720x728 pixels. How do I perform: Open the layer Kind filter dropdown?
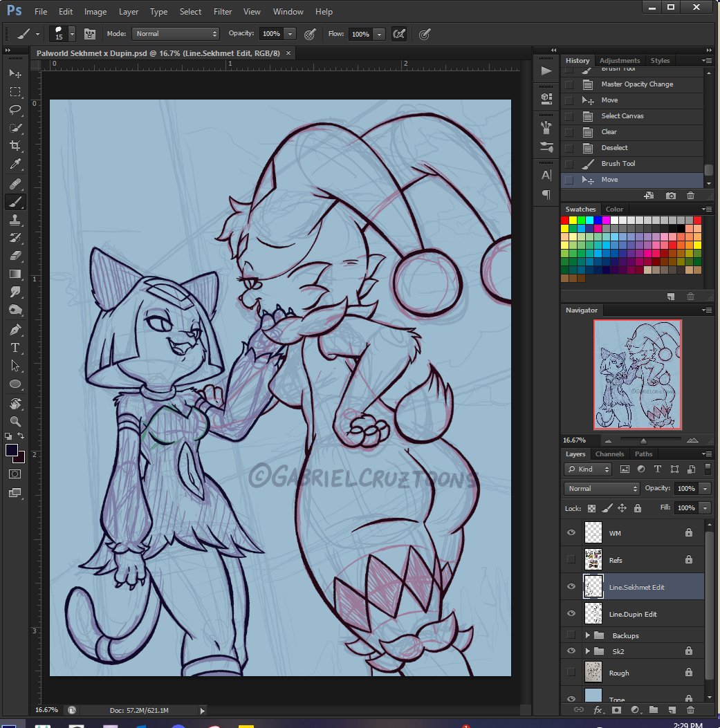(x=588, y=469)
